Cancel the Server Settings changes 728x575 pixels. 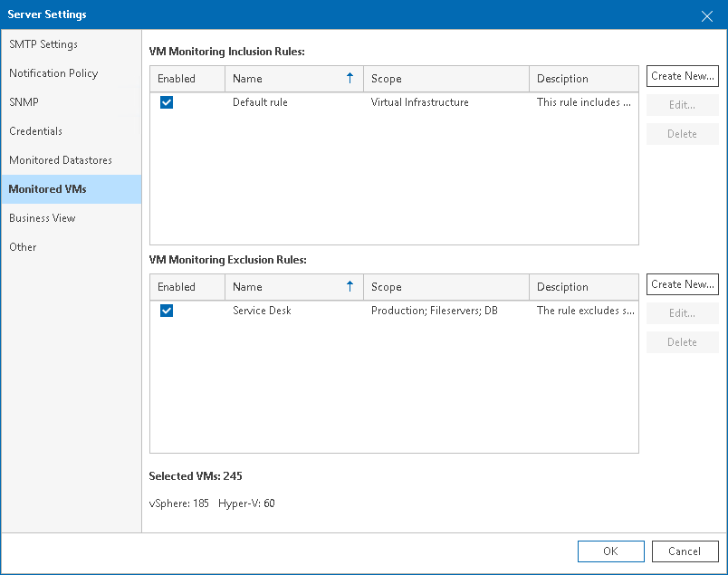(684, 551)
